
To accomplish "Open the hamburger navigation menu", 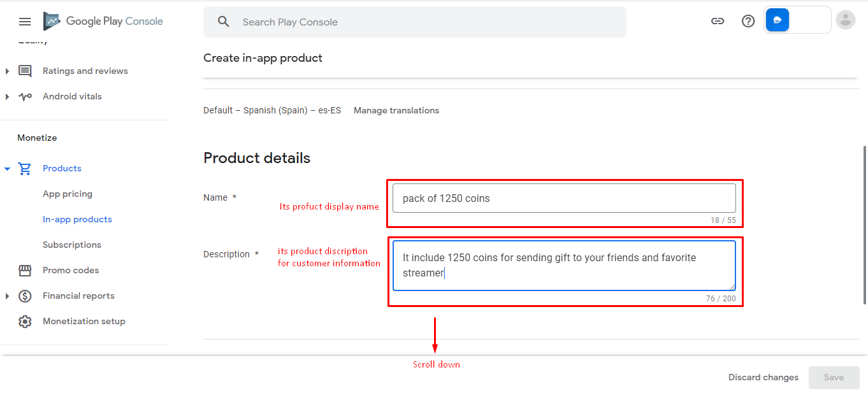I will 25,22.
